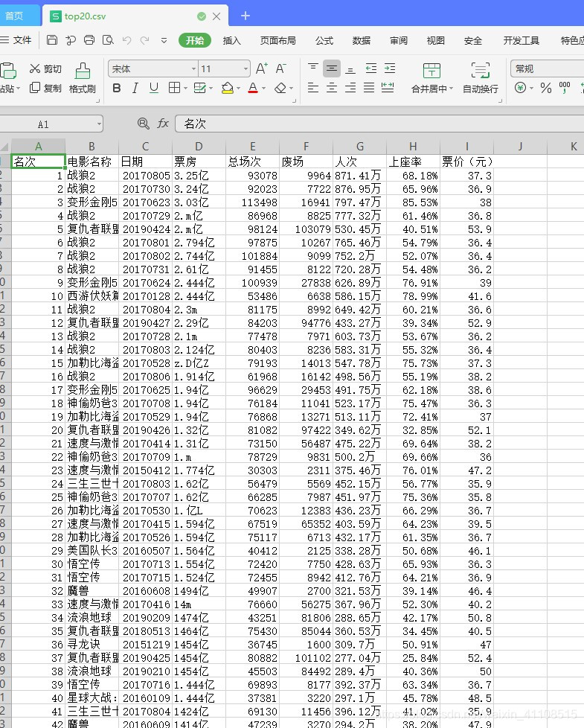Switch to the Data (数据) tab
Viewport: 584px width, 728px height.
pyautogui.click(x=362, y=40)
